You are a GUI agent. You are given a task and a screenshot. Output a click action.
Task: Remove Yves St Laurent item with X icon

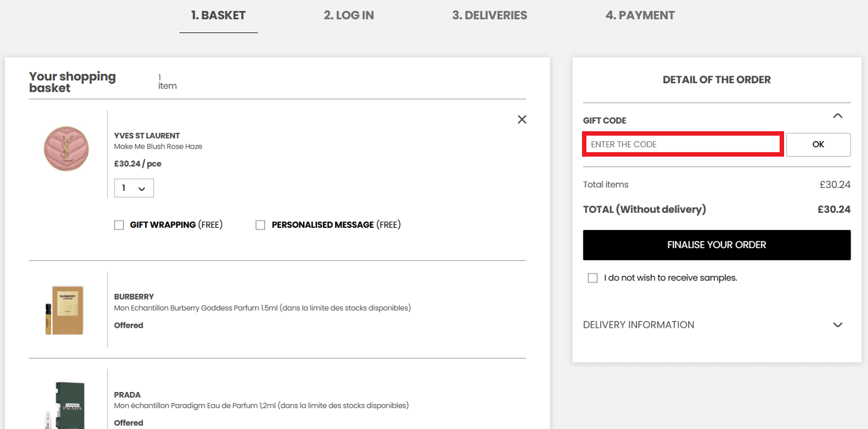(x=522, y=119)
